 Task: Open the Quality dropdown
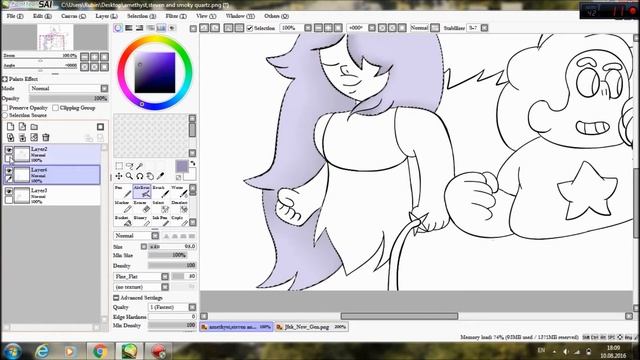click(172, 307)
